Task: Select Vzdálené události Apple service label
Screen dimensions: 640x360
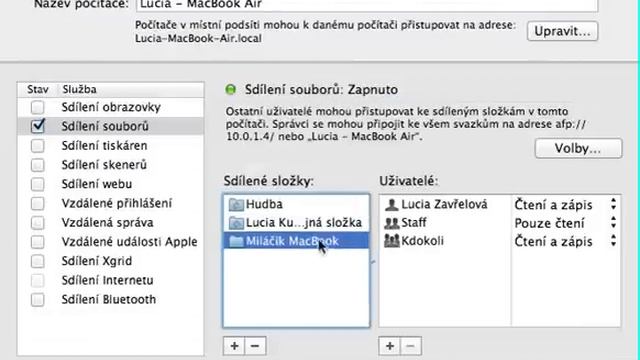Action: tap(129, 242)
